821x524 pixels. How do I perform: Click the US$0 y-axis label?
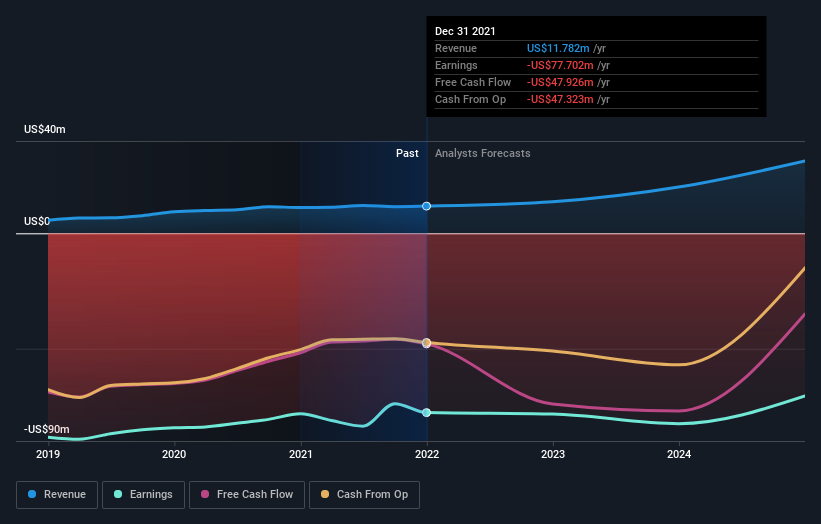(x=37, y=221)
